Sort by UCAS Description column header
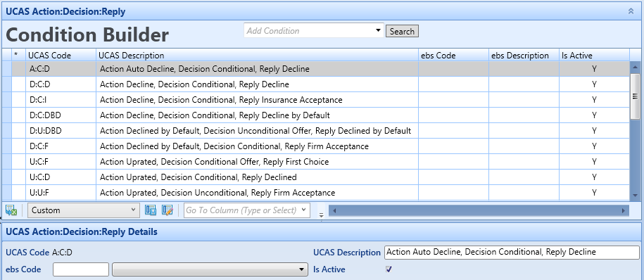644x280 pixels. [x=257, y=56]
